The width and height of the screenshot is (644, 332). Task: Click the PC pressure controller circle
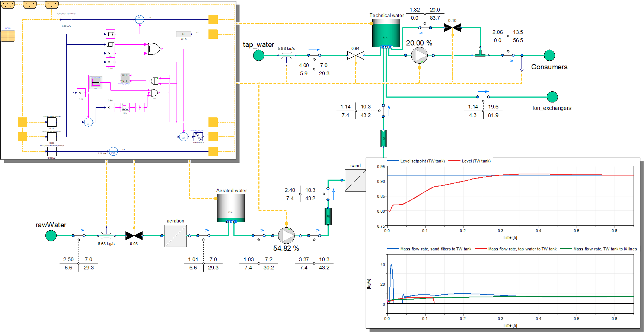[x=113, y=151]
